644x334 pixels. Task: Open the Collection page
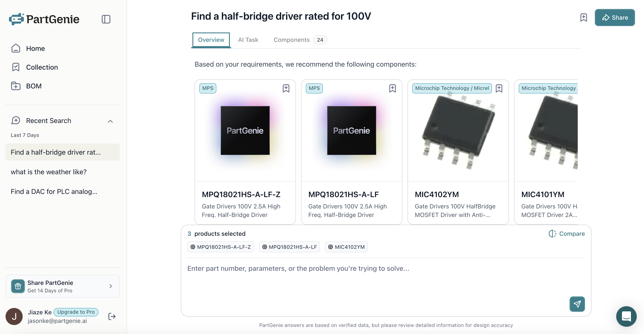coord(42,67)
